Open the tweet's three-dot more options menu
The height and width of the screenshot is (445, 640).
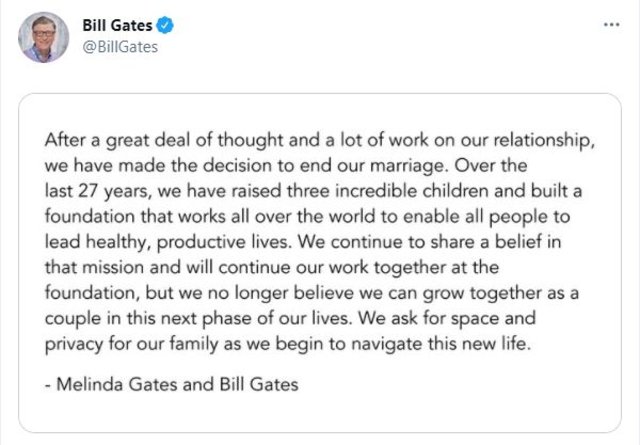tap(611, 23)
